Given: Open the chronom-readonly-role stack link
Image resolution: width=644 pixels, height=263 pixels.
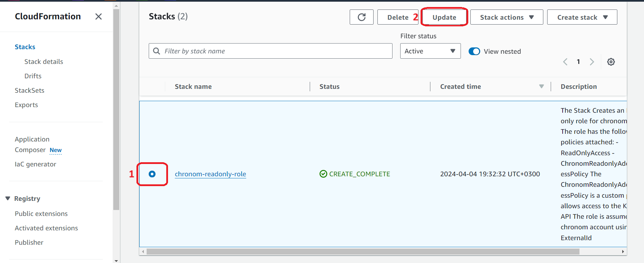Looking at the screenshot, I should 210,174.
